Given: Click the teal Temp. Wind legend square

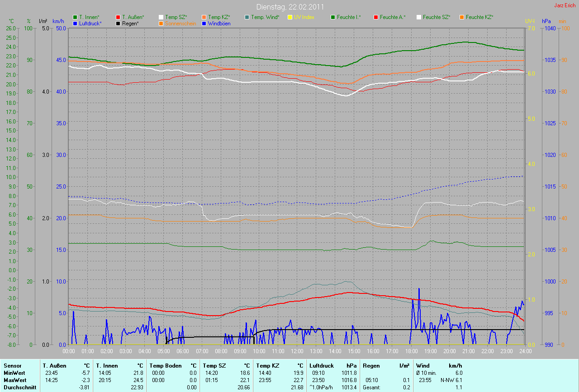Looking at the screenshot, I should [x=247, y=17].
